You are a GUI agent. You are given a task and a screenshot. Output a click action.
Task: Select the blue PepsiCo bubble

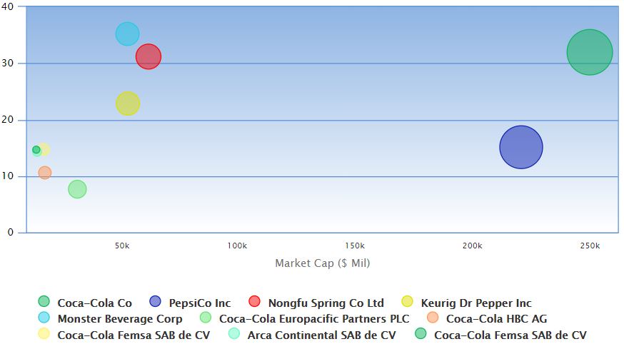click(x=521, y=147)
